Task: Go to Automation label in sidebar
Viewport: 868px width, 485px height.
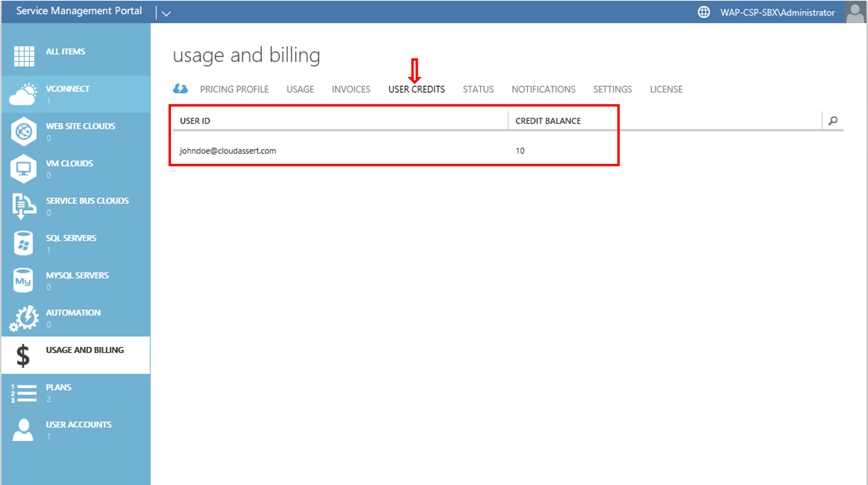Action: click(73, 313)
